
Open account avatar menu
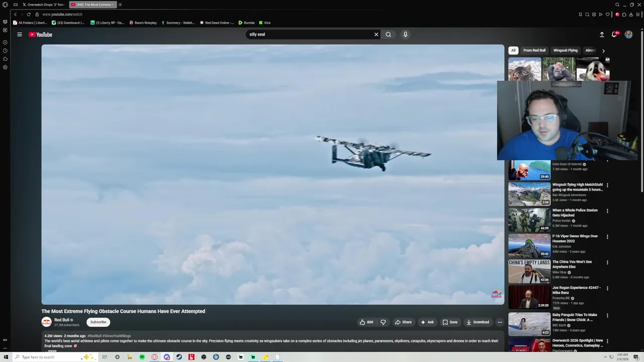[628, 35]
